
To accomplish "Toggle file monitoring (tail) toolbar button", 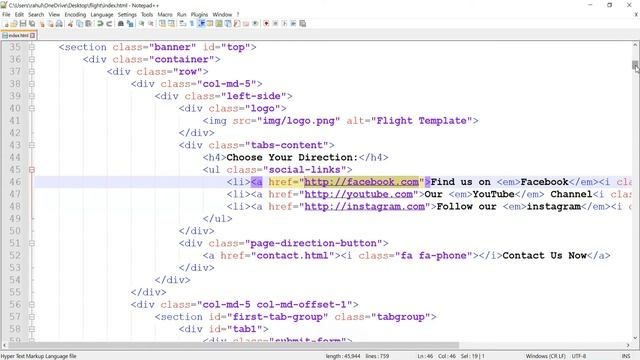I will (x=255, y=24).
